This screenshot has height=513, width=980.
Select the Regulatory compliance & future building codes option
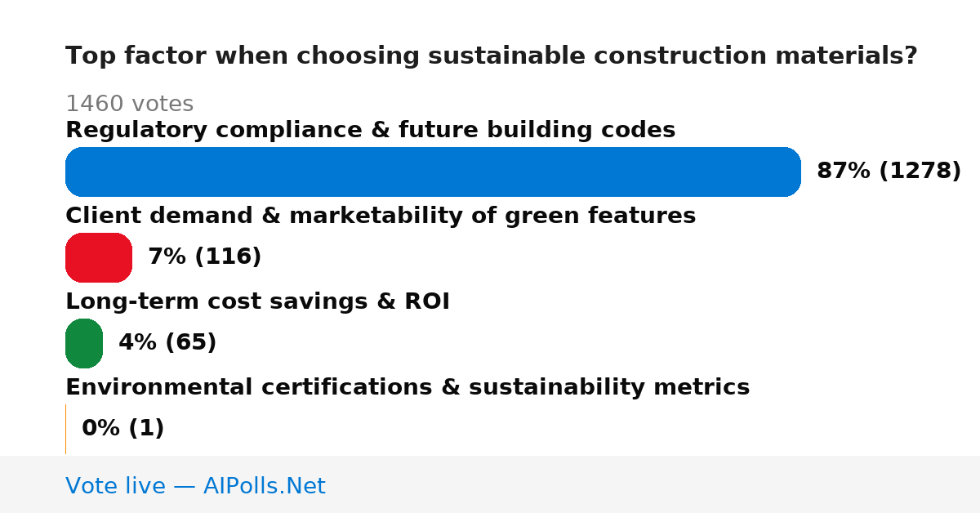pyautogui.click(x=370, y=130)
